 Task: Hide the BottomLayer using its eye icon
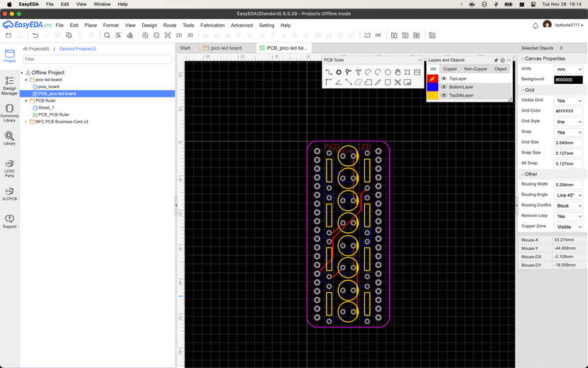click(444, 87)
